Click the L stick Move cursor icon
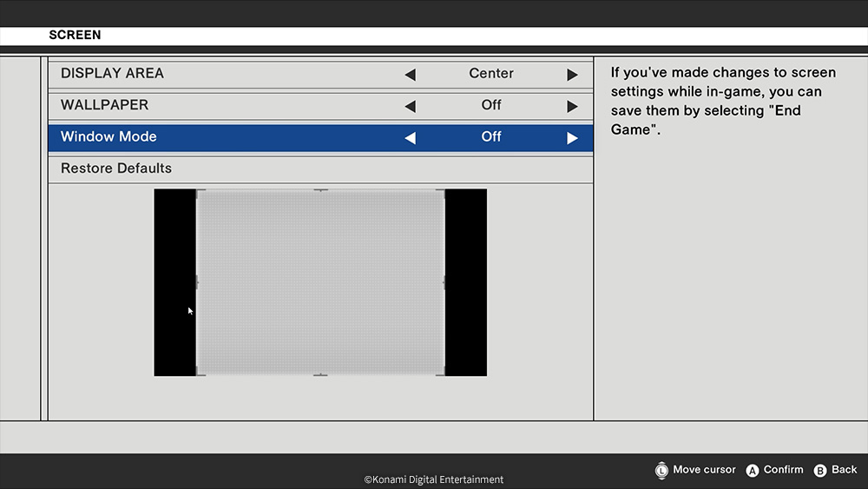The height and width of the screenshot is (489, 868). (x=661, y=470)
